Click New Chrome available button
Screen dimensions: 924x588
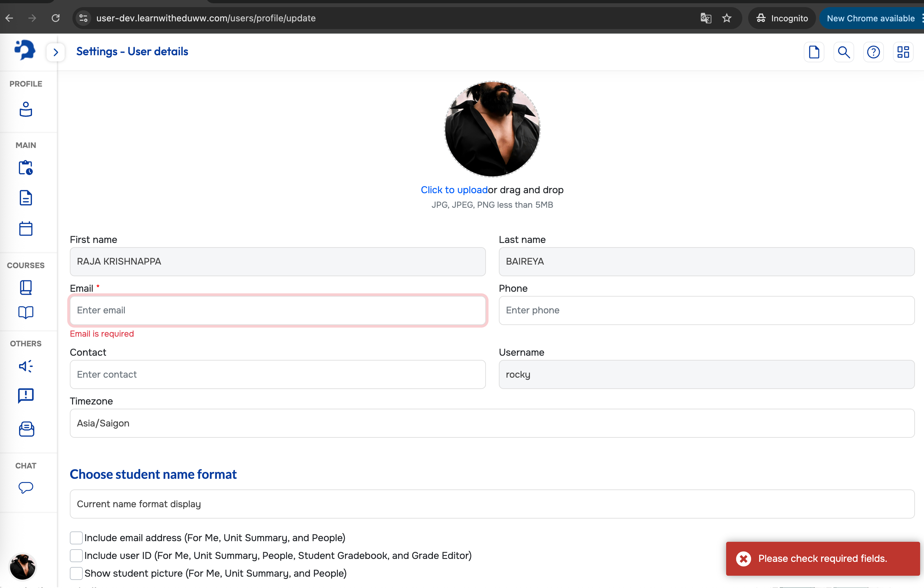(870, 18)
